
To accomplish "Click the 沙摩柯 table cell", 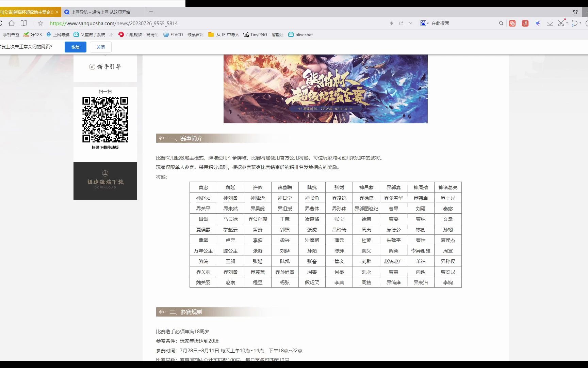I will pyautogui.click(x=312, y=240).
